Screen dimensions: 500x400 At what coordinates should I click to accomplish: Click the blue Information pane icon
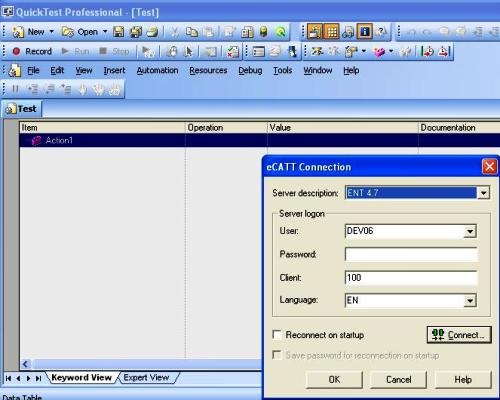pyautogui.click(x=364, y=32)
